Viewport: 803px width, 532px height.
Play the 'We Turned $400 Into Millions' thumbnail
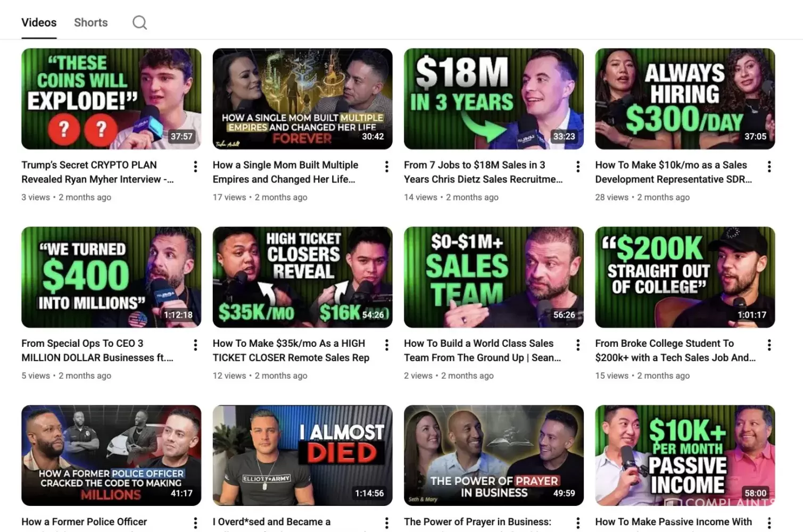click(111, 277)
